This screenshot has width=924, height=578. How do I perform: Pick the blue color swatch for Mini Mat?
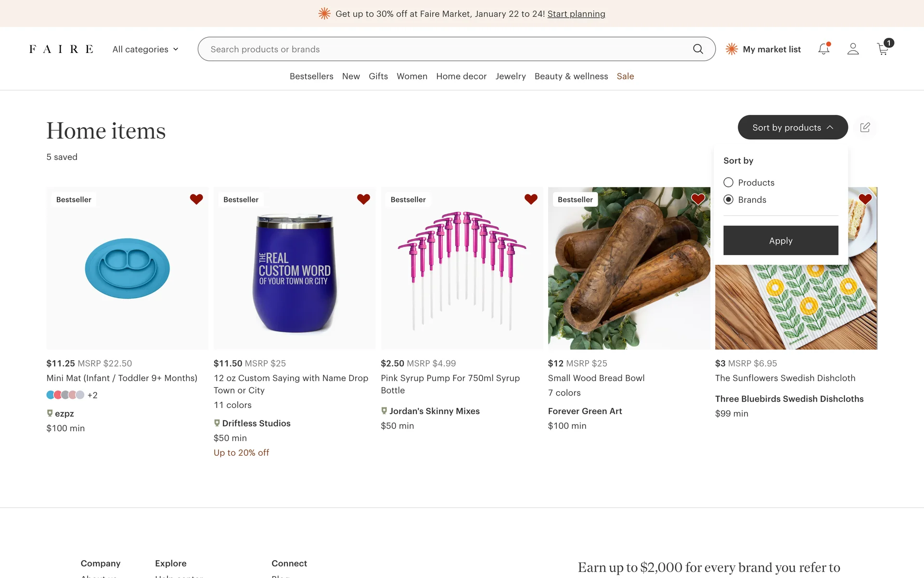[51, 395]
